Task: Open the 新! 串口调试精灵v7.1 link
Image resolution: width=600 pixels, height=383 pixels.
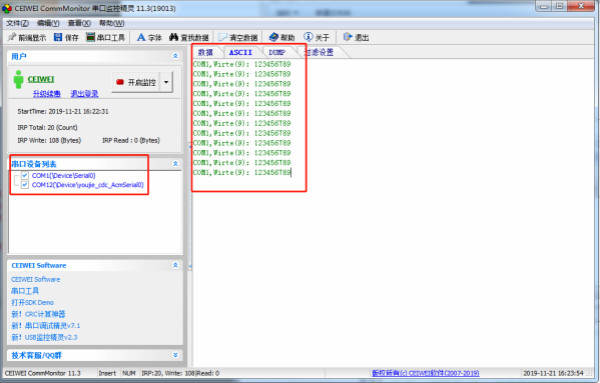Action: [x=46, y=326]
